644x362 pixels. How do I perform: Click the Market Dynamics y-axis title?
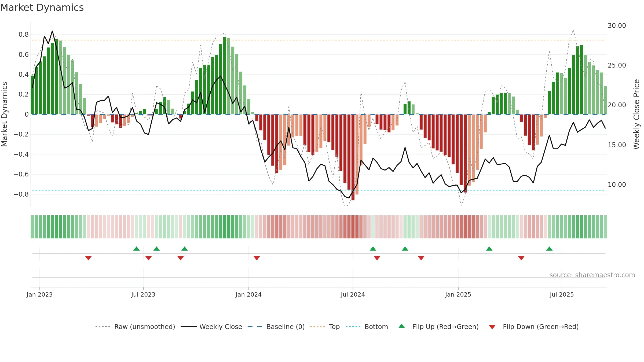pos(4,114)
